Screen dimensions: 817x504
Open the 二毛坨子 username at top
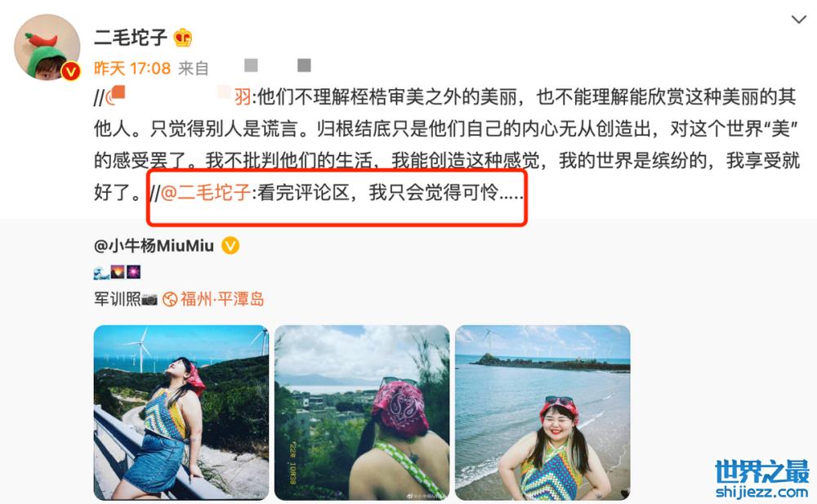pyautogui.click(x=130, y=38)
